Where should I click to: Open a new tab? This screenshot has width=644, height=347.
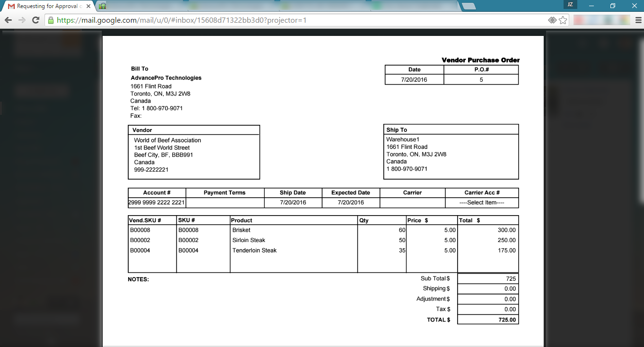(468, 6)
